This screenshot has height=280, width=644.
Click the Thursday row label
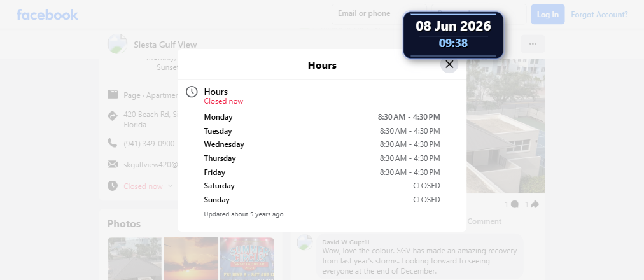(x=220, y=158)
